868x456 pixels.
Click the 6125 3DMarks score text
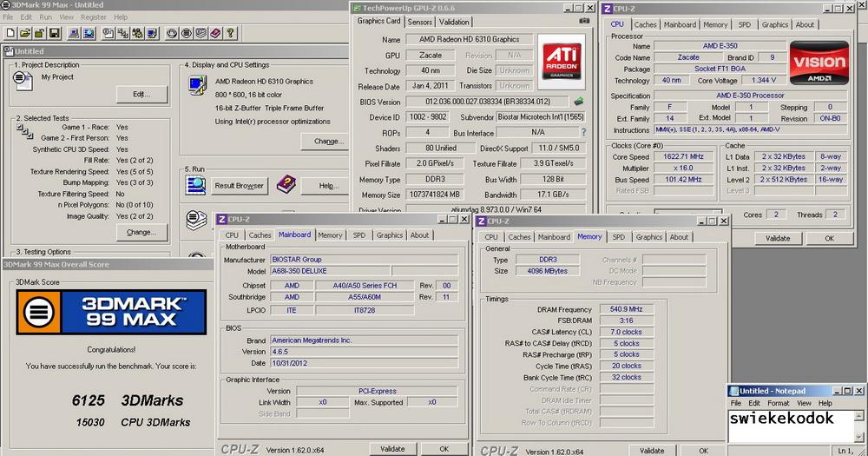coord(128,400)
